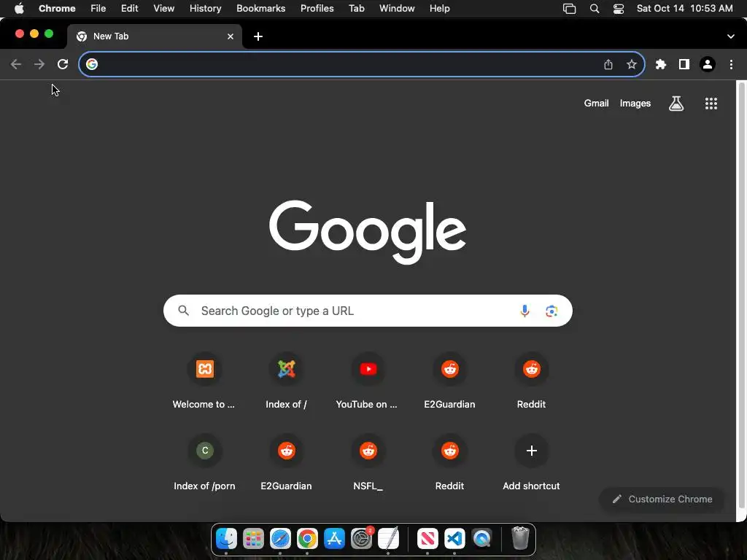Reload the page with the refresh icon
This screenshot has height=560, width=747.
pyautogui.click(x=63, y=64)
